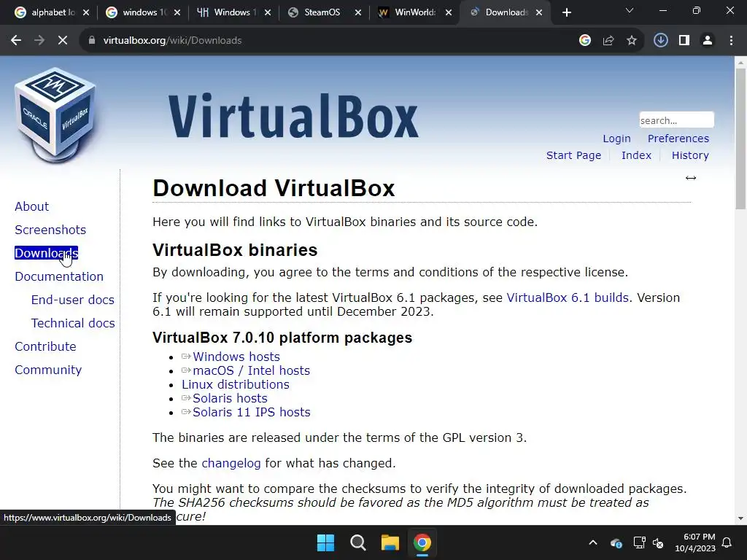The width and height of the screenshot is (747, 560).
Task: Click the VirtualBox search box
Action: (676, 120)
